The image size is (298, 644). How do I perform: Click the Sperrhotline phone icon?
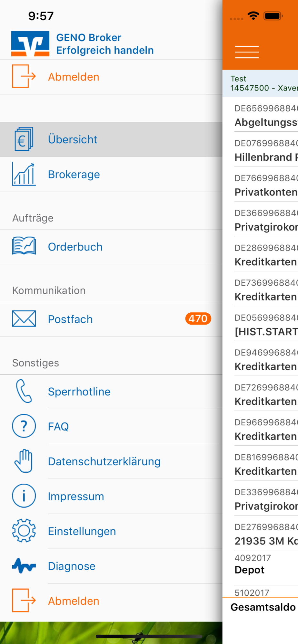click(x=24, y=391)
